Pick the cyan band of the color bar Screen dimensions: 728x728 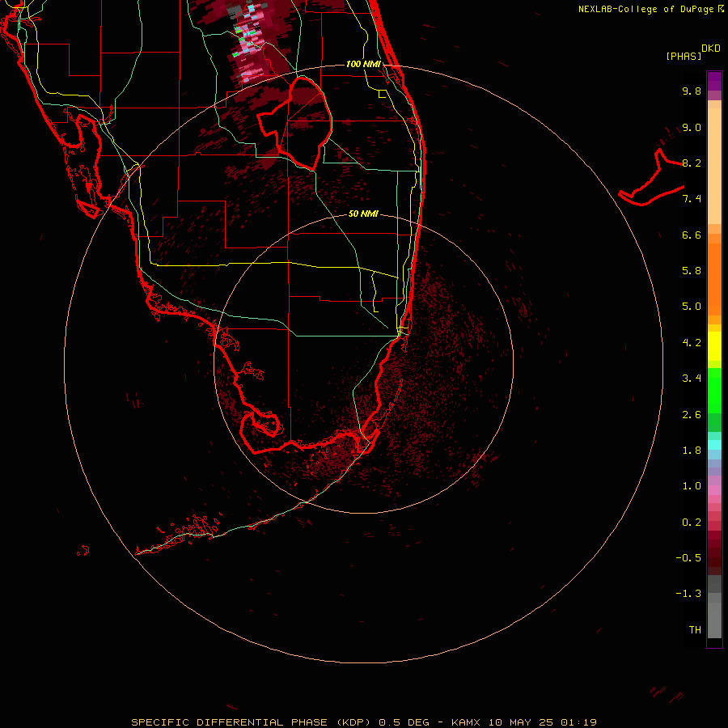[x=714, y=445]
